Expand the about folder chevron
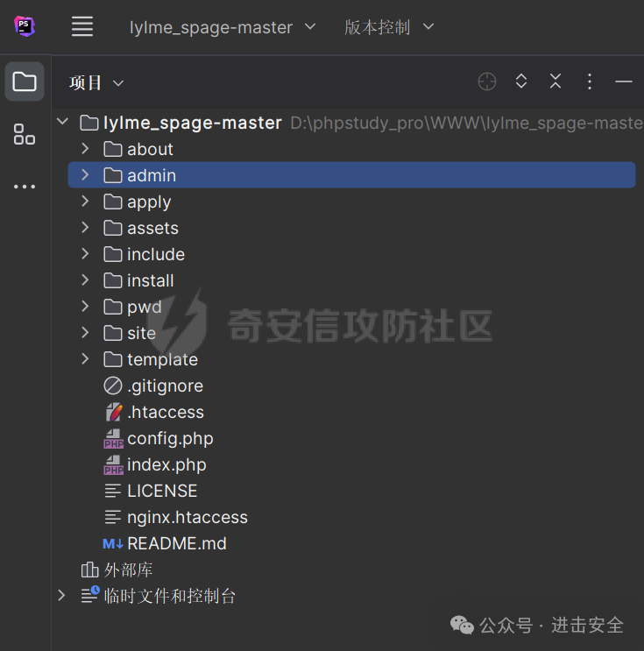The width and height of the screenshot is (644, 651). 85,149
